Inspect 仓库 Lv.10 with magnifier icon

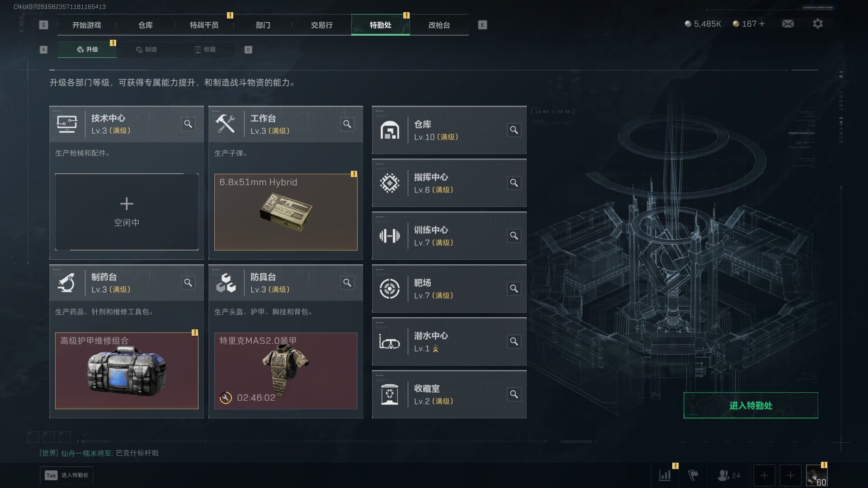514,130
